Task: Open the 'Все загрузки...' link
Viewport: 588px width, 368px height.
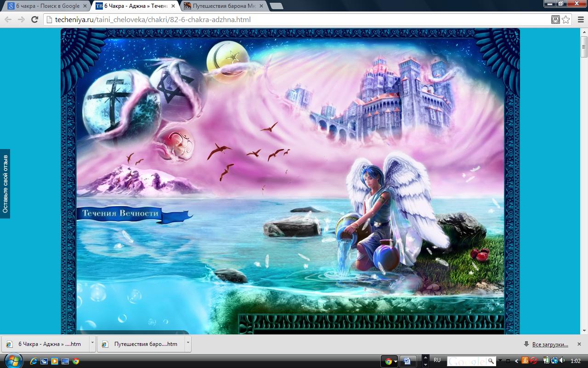Action: coord(550,344)
